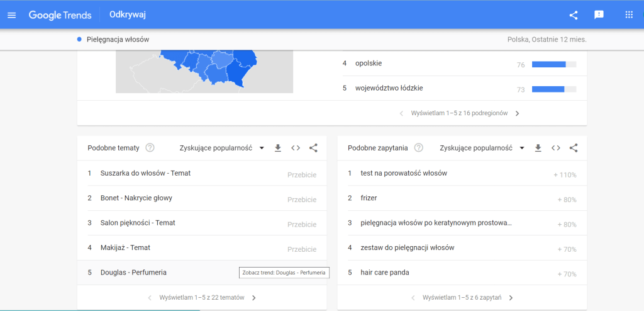Click Wyświetlam 1–5 z 6 zapytań text
This screenshot has width=644, height=311.
click(x=462, y=297)
